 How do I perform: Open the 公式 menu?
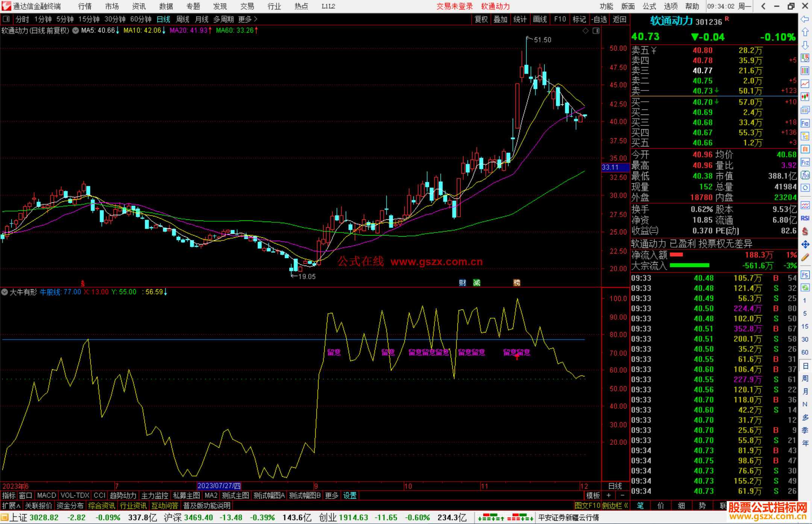click(x=649, y=6)
